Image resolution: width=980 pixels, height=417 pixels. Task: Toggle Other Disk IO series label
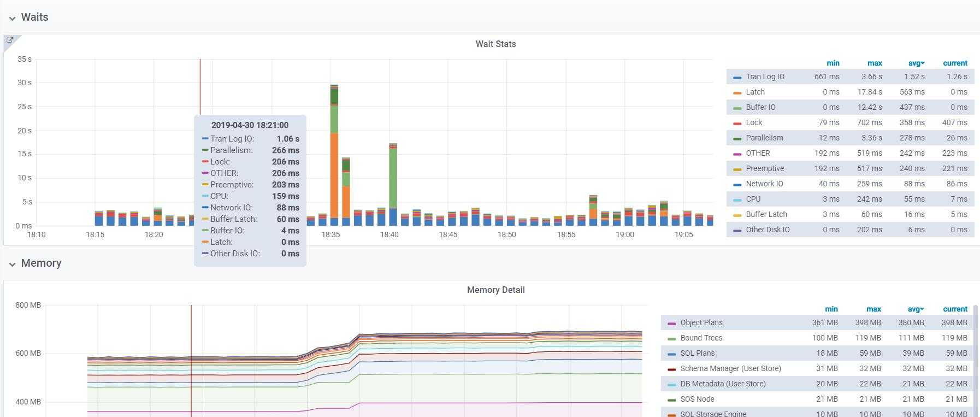(768, 230)
